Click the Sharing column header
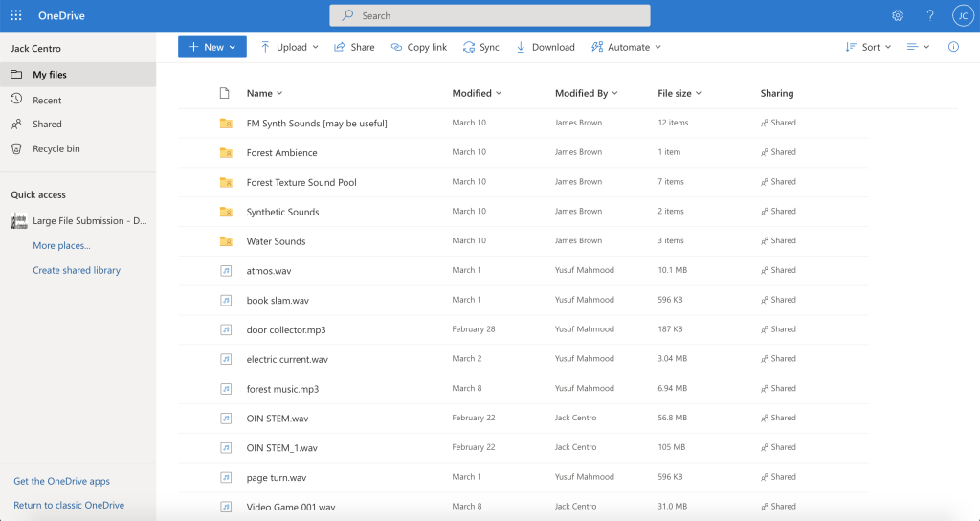 point(777,93)
